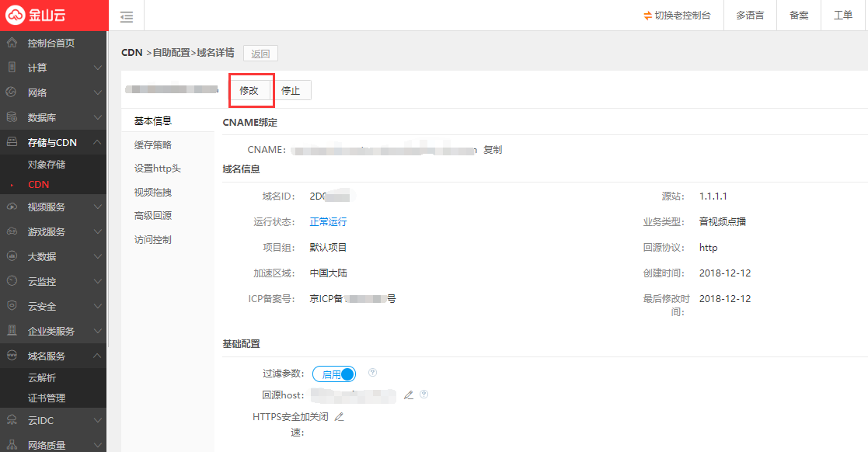Screen dimensions: 868x452
Task: Click the help question icon beside 回源host
Action: point(424,395)
